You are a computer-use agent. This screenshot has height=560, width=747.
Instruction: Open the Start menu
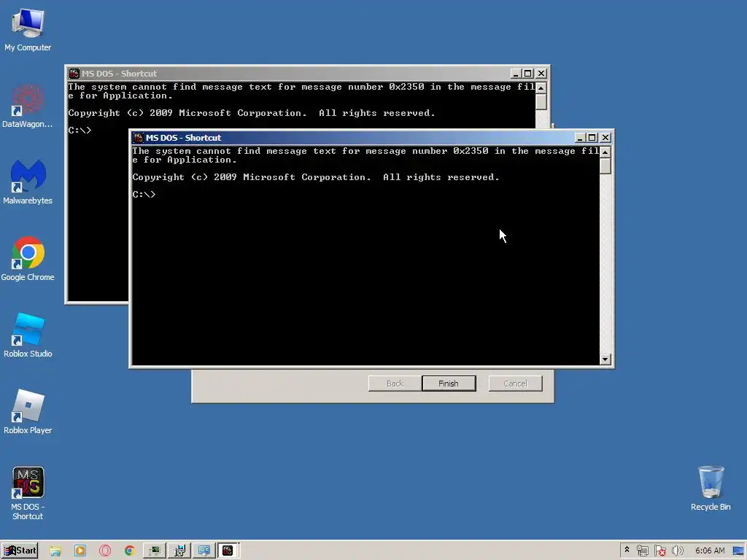click(x=20, y=551)
